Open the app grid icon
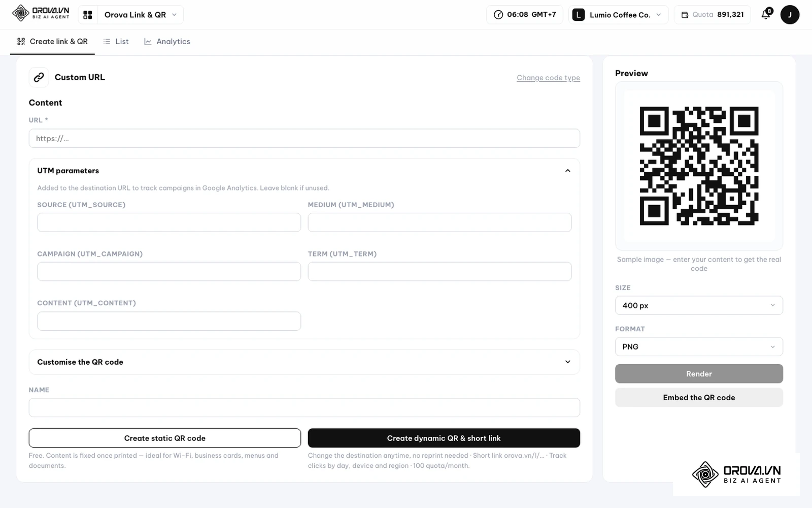 click(88, 15)
